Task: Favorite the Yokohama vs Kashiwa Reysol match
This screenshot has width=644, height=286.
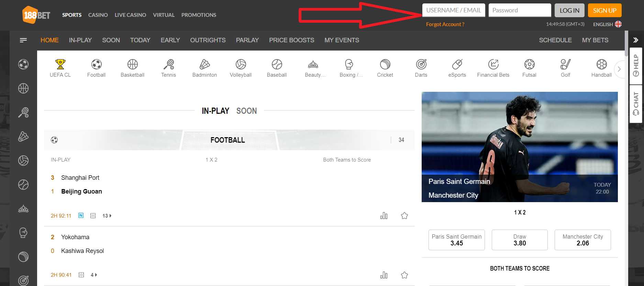Action: (x=404, y=275)
